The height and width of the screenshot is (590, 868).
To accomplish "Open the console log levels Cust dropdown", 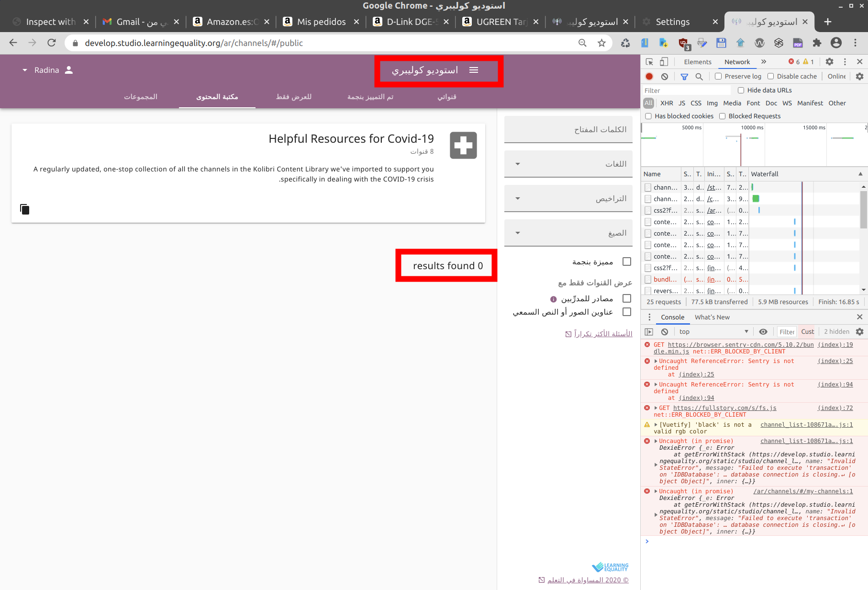I will click(x=808, y=331).
